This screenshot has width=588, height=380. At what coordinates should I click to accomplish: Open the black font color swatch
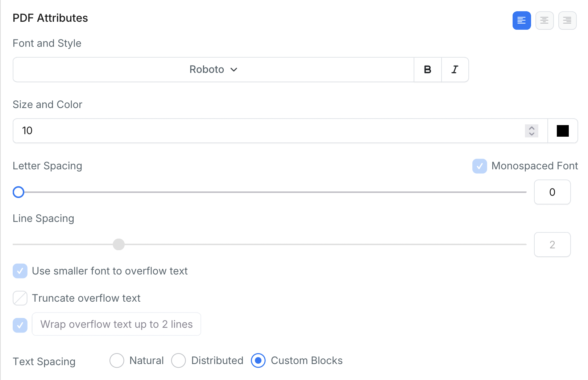click(563, 131)
